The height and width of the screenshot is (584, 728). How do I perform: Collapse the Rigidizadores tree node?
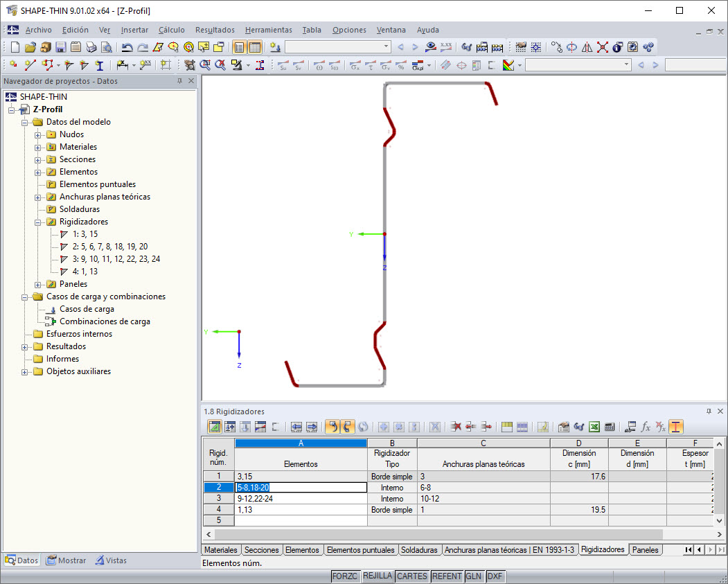(37, 222)
